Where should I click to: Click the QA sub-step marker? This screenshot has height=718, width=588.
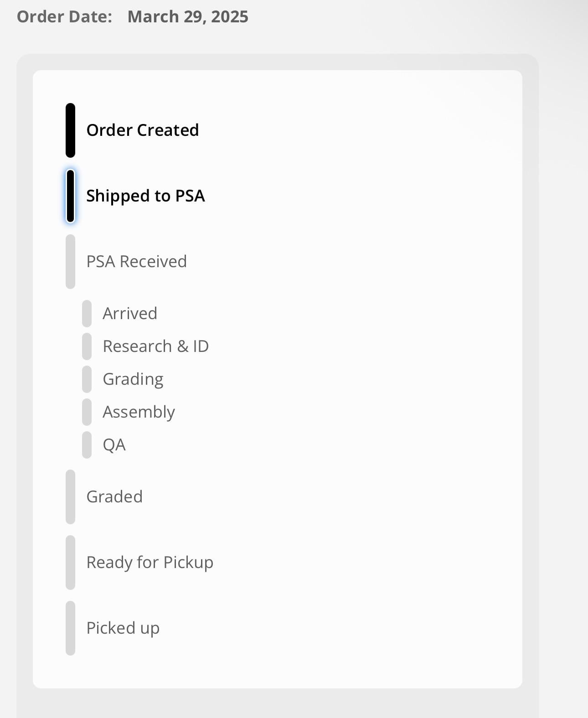click(x=87, y=445)
